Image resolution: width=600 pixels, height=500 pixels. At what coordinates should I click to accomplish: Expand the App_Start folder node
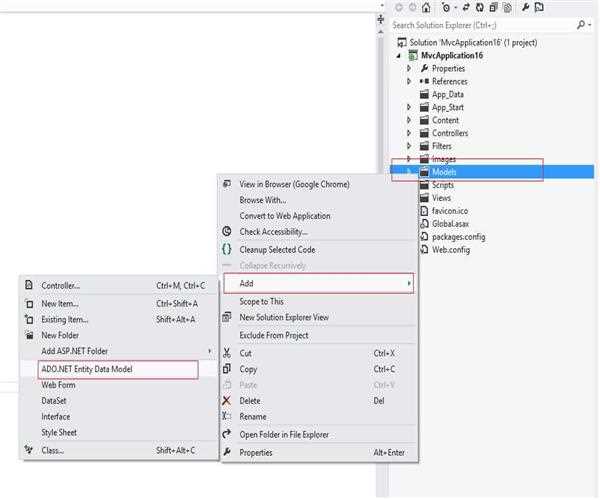pos(409,107)
